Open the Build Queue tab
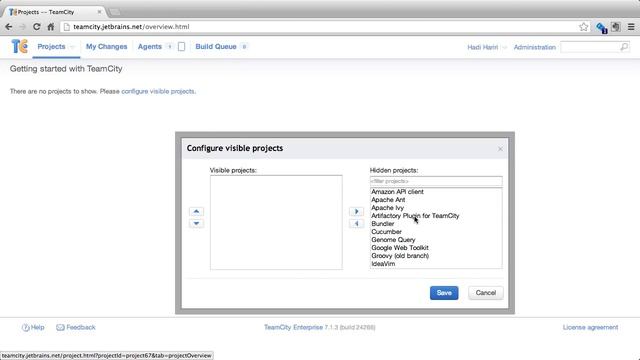This screenshot has height=360, width=640. (x=216, y=47)
